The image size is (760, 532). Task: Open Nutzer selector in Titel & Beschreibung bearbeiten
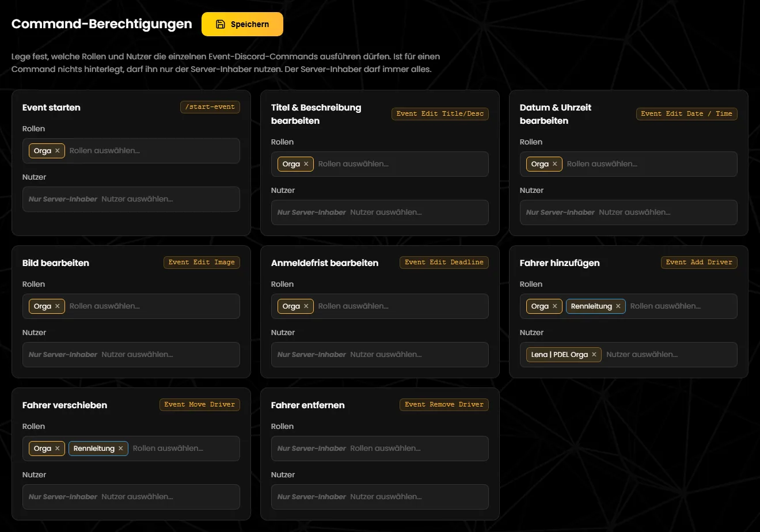pos(380,212)
